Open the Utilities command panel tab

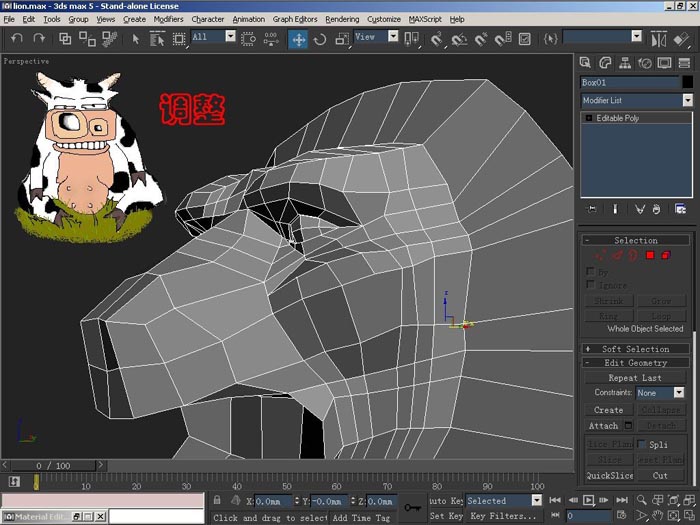(684, 63)
